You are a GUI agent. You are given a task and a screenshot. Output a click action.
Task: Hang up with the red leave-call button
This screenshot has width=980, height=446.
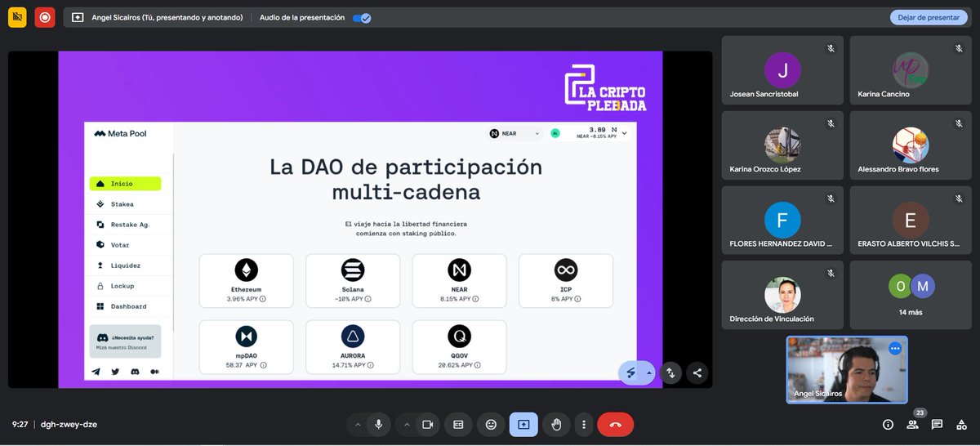pos(616,425)
